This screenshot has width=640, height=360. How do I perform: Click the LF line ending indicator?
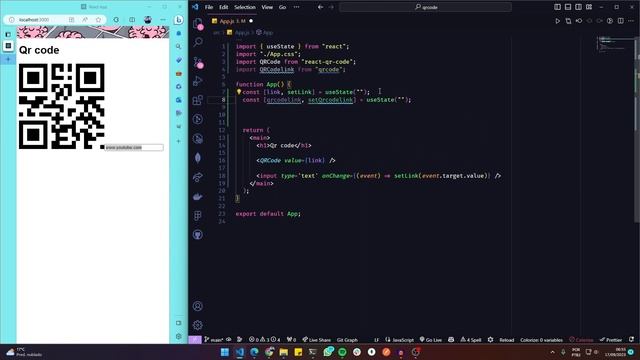tap(376, 340)
